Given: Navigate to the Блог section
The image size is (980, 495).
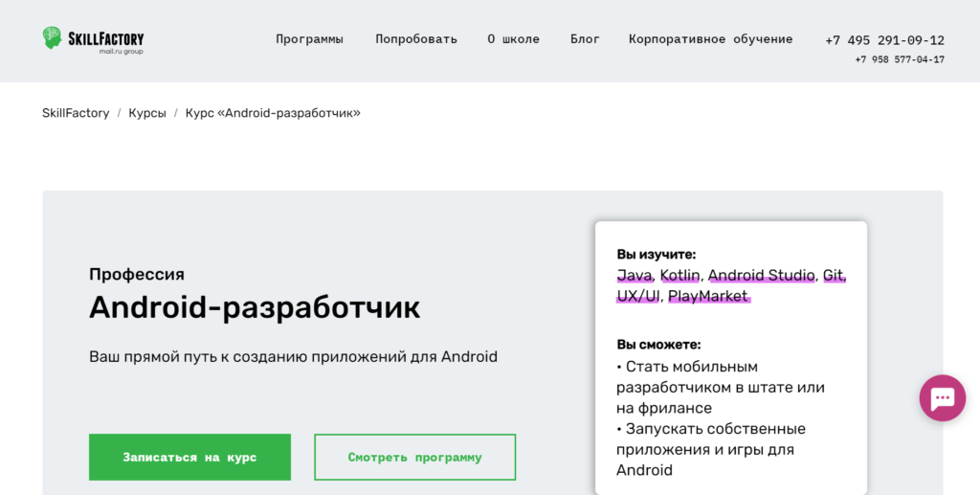Looking at the screenshot, I should click(585, 39).
